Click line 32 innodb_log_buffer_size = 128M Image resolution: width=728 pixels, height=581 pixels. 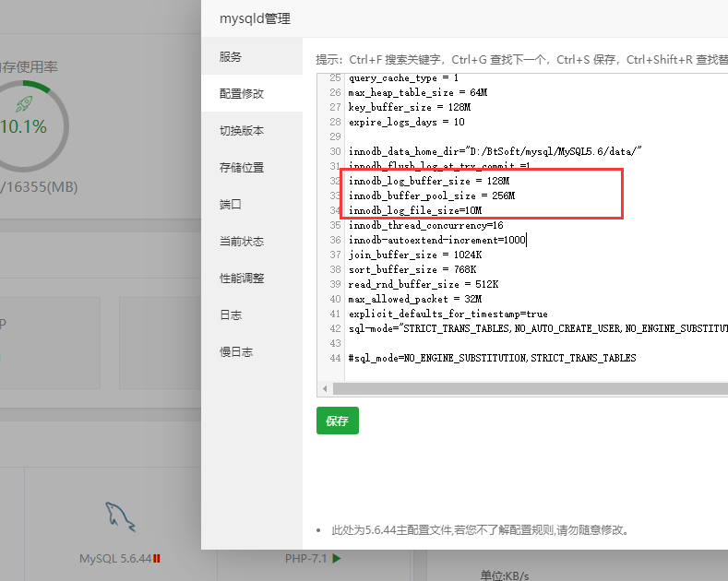pos(429,181)
